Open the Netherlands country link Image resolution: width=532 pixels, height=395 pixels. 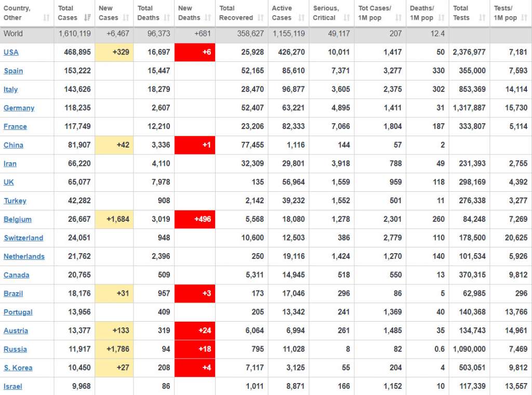pyautogui.click(x=24, y=257)
